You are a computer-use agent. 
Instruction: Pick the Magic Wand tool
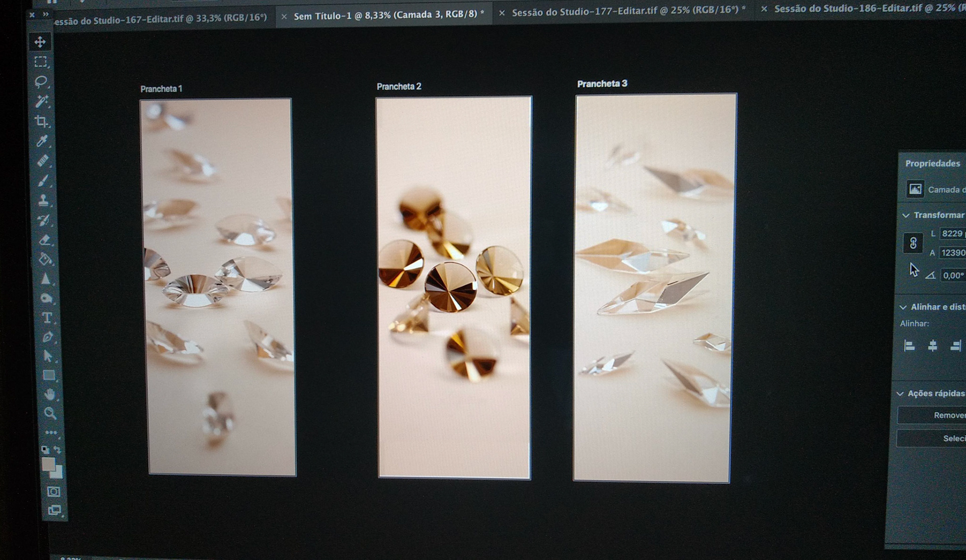(42, 102)
